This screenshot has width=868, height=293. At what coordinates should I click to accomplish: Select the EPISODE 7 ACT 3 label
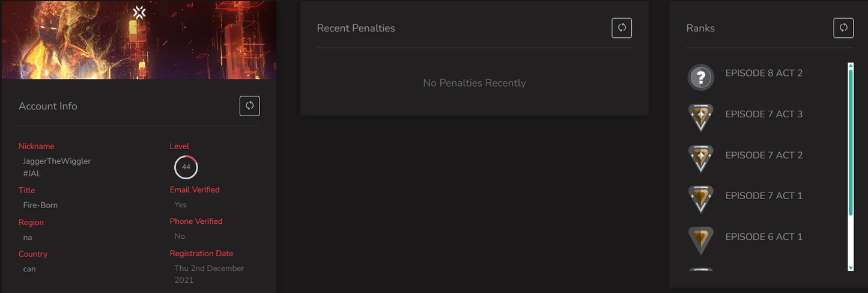[x=764, y=114]
